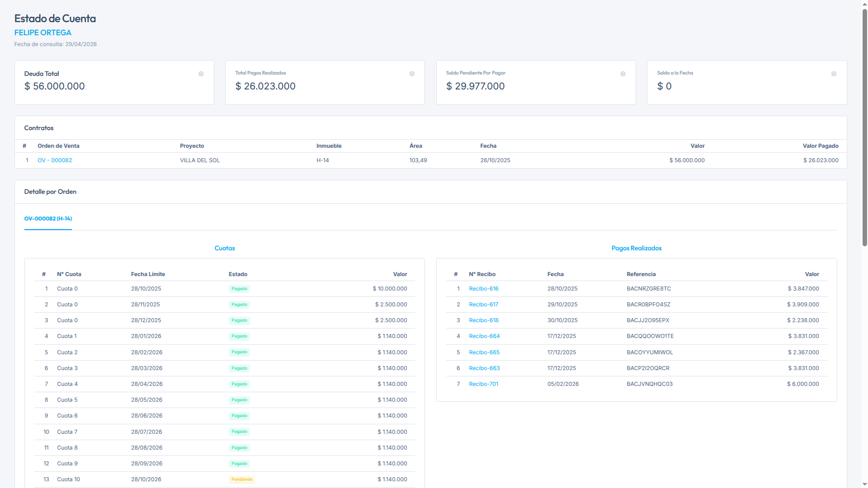This screenshot has width=868, height=488.
Task: Click the Contratos heading
Action: pos(39,128)
